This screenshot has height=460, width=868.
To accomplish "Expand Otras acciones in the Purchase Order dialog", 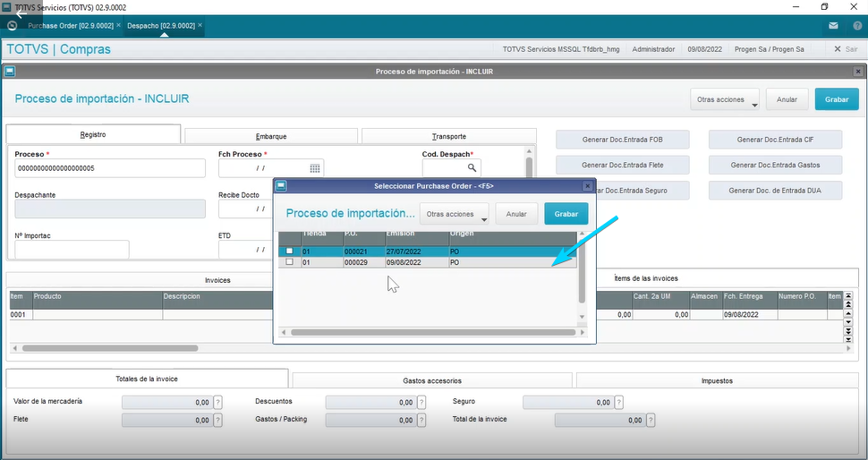I will 454,214.
